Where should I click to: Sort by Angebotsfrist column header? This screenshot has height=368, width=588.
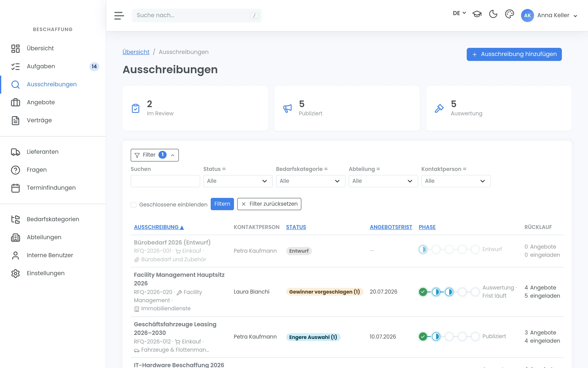[391, 227]
